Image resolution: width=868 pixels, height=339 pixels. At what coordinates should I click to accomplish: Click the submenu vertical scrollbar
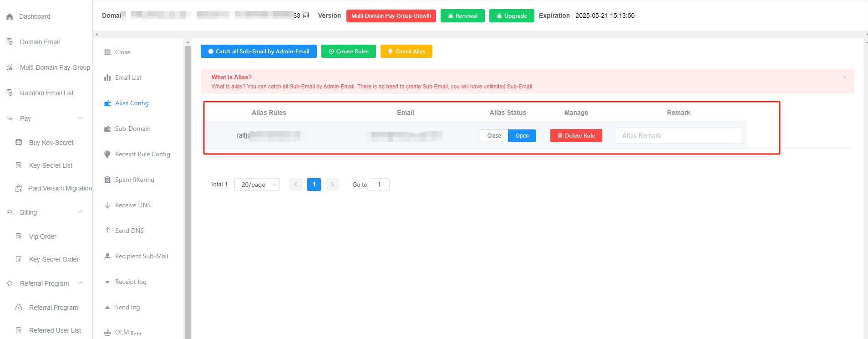pyautogui.click(x=188, y=191)
